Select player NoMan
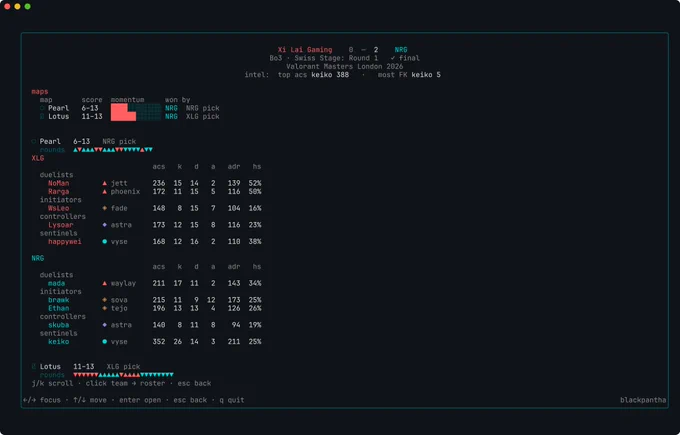This screenshot has width=680, height=435. pos(59,183)
